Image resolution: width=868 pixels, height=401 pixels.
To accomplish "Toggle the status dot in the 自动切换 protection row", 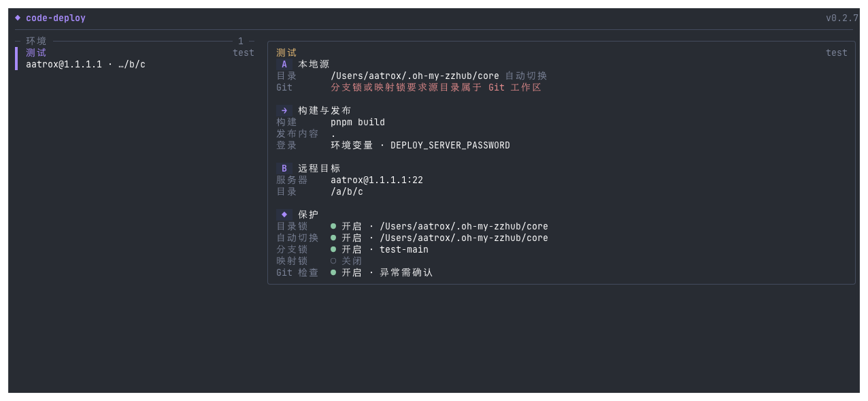I will point(333,238).
